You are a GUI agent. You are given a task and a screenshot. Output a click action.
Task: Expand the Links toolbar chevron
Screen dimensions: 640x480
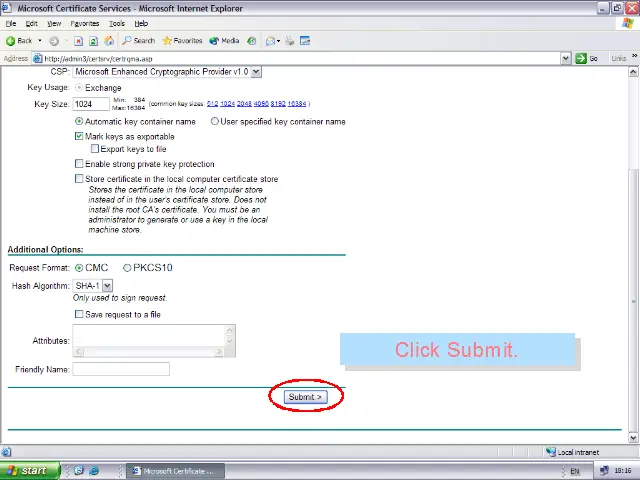(634, 56)
